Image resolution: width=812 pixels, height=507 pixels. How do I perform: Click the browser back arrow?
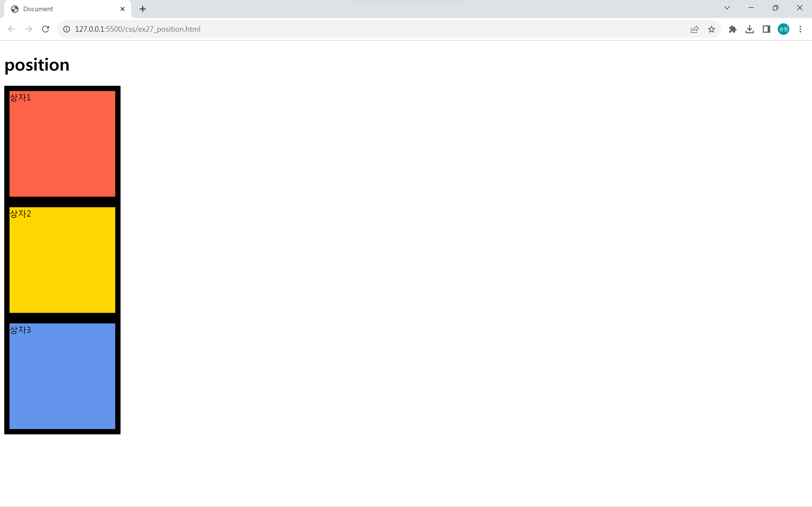point(12,29)
